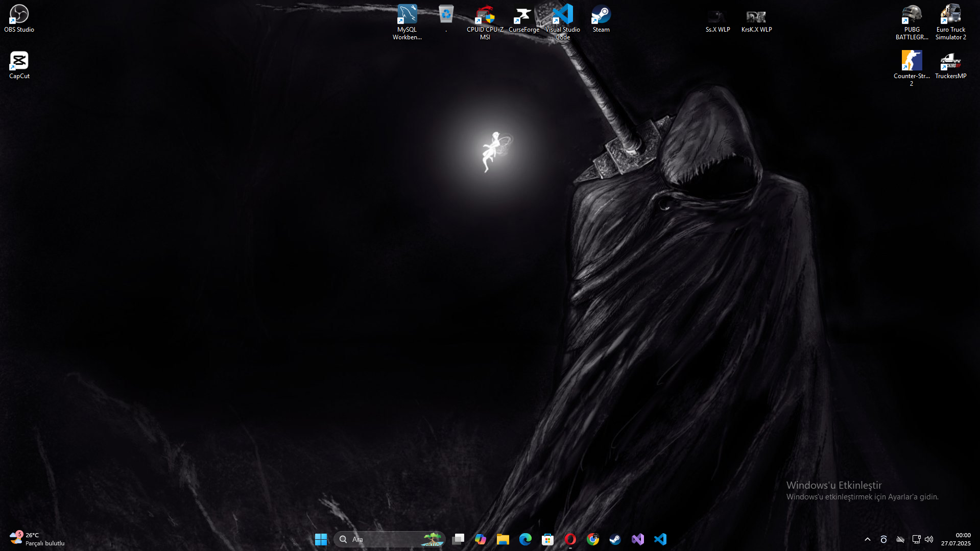Open the volume control in the tray
The width and height of the screenshot is (980, 551).
click(929, 539)
